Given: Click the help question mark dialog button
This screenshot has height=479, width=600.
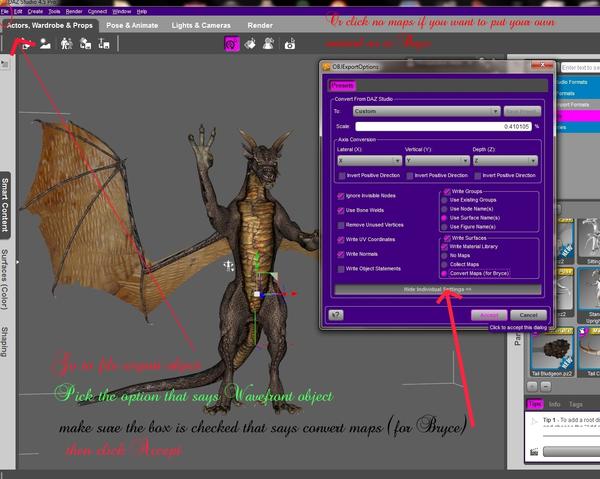Looking at the screenshot, I should point(336,314).
